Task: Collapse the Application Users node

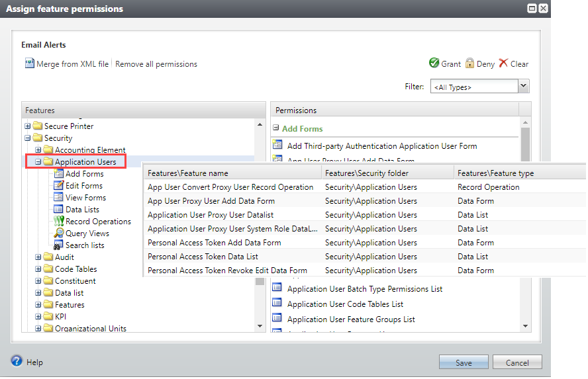Action: click(38, 162)
